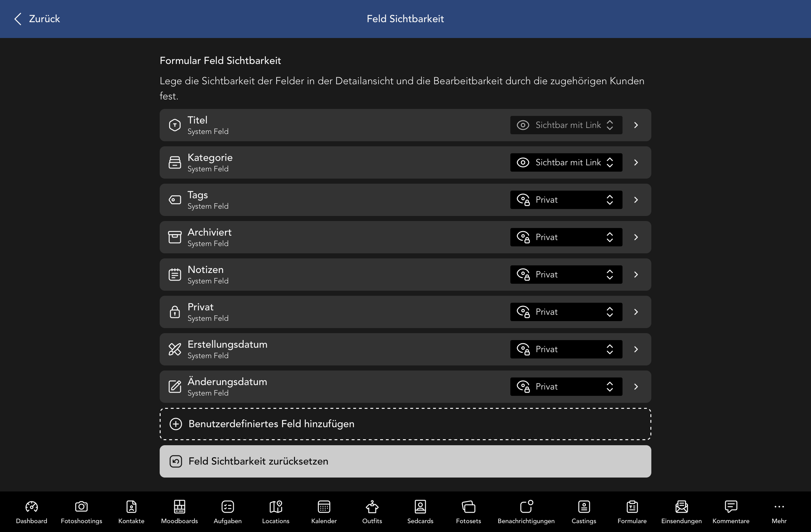Open the Benachrichtigungen icon
The height and width of the screenshot is (532, 811).
(526, 506)
